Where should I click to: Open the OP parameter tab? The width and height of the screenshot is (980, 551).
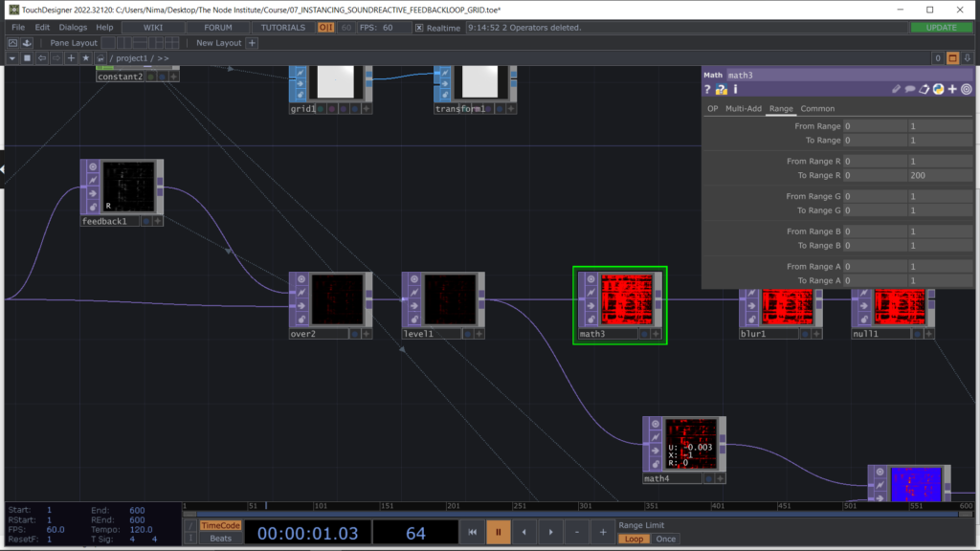coord(712,109)
